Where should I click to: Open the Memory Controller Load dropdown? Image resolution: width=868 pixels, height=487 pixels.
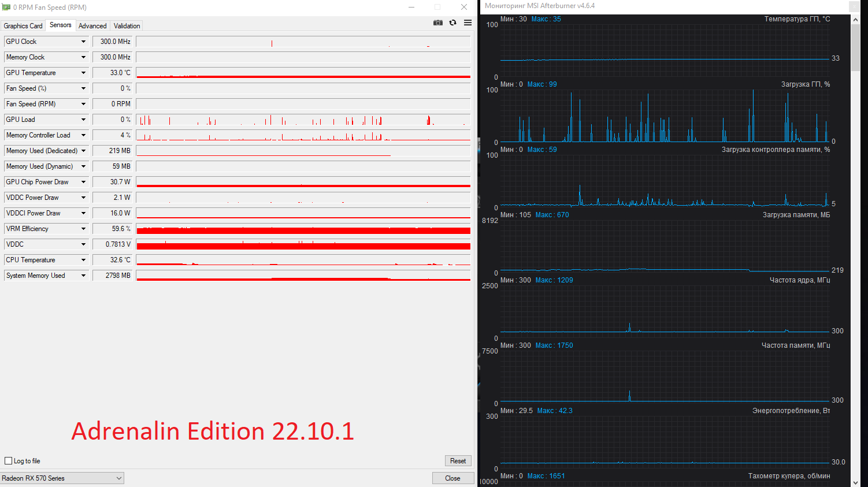[x=83, y=135]
